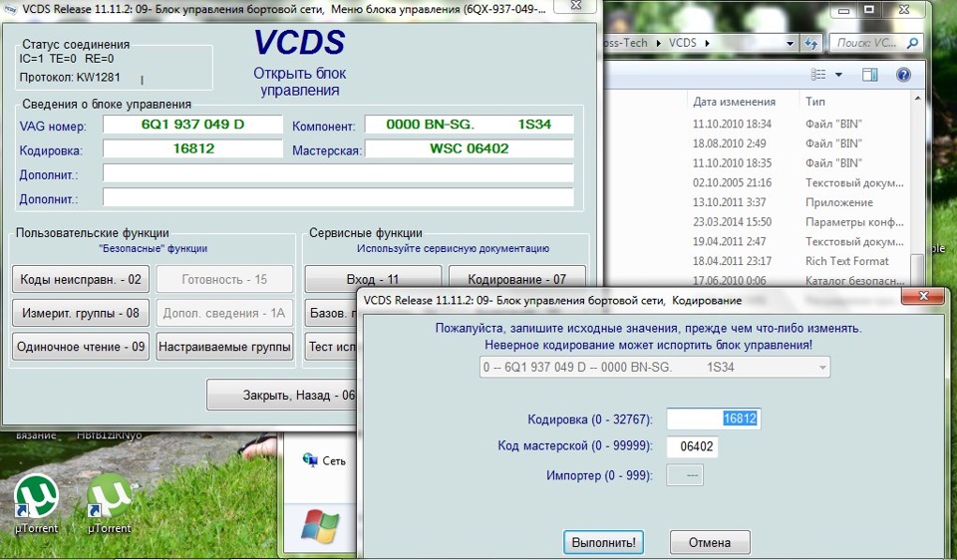Select the file row dated 11.10.2010 18:34
Screen dimensions: 957x560
pos(797,124)
